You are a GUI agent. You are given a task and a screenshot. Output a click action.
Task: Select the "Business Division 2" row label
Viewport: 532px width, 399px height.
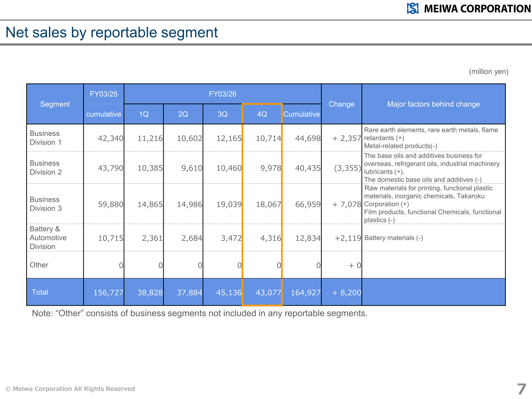coord(46,167)
